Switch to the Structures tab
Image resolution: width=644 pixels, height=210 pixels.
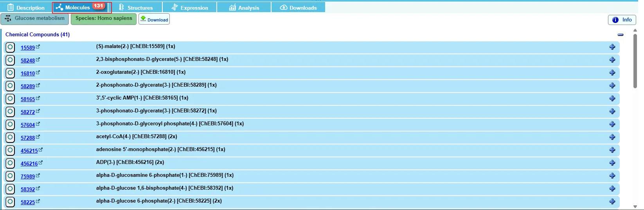(x=135, y=8)
